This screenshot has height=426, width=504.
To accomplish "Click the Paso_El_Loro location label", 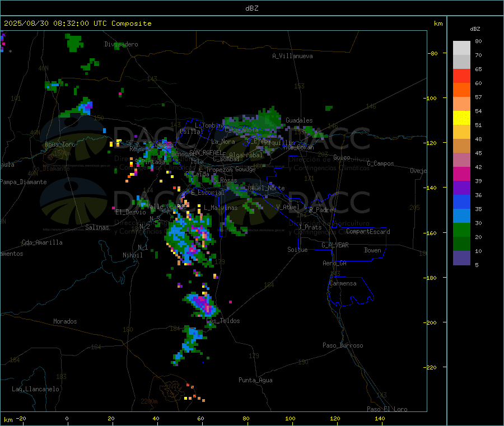I will coord(387,409).
